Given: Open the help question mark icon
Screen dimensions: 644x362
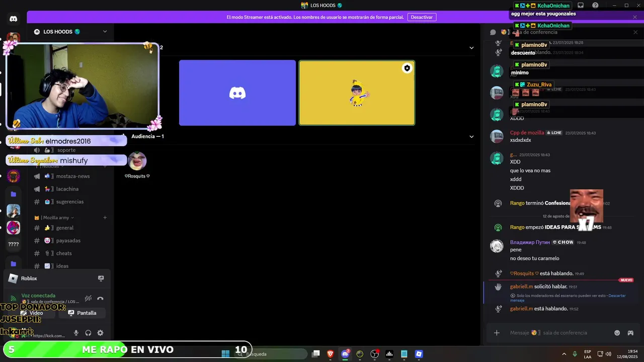Looking at the screenshot, I should pos(596,6).
